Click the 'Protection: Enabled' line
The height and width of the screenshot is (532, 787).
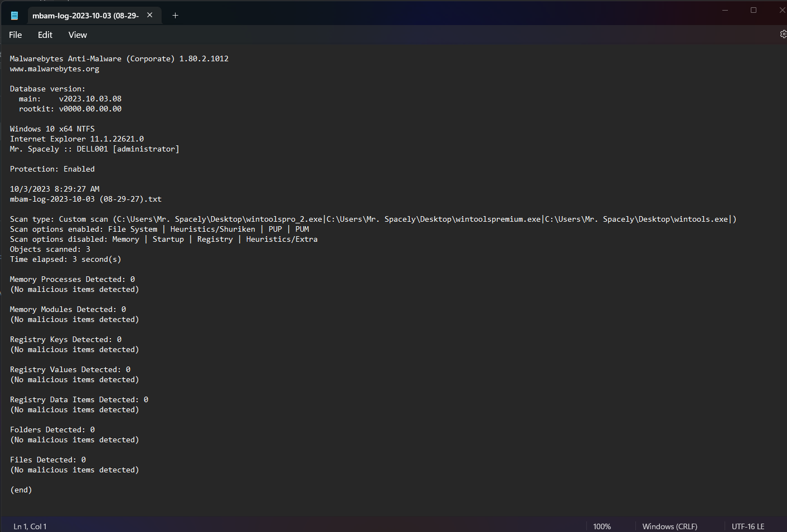point(52,169)
